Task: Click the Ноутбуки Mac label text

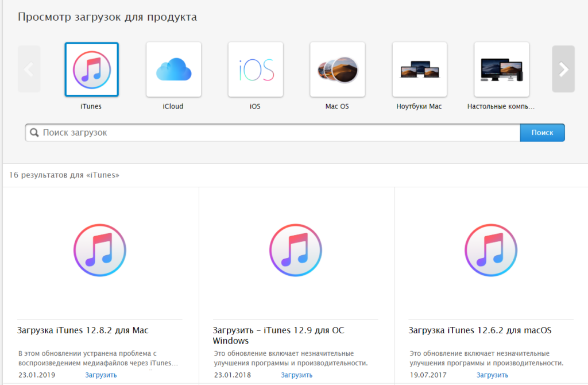Action: coord(419,106)
